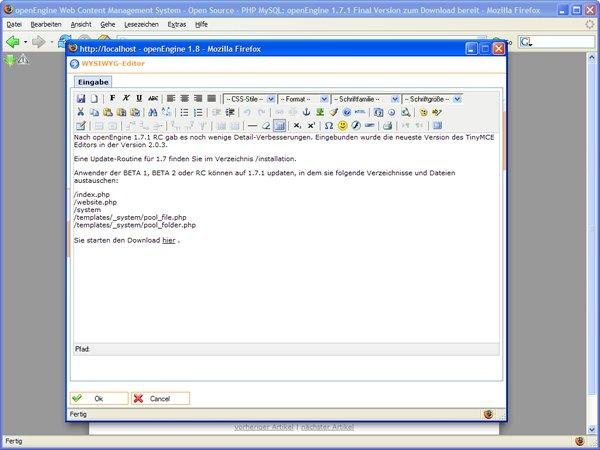
Task: Click the Insert time clock icon
Action: [392, 112]
